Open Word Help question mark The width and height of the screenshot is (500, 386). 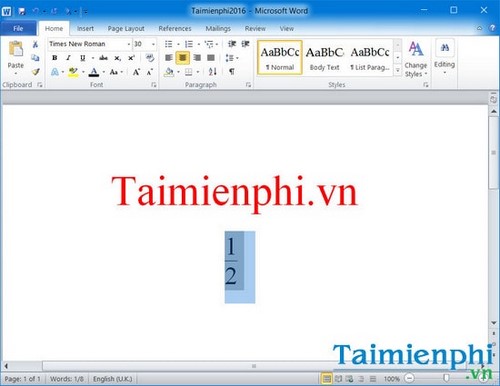pos(492,28)
